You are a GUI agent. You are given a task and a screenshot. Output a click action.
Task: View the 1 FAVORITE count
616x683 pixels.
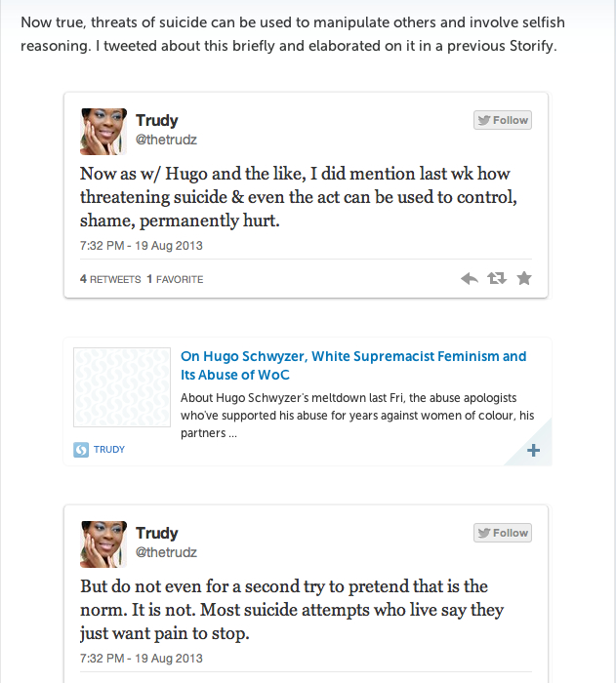(x=175, y=280)
